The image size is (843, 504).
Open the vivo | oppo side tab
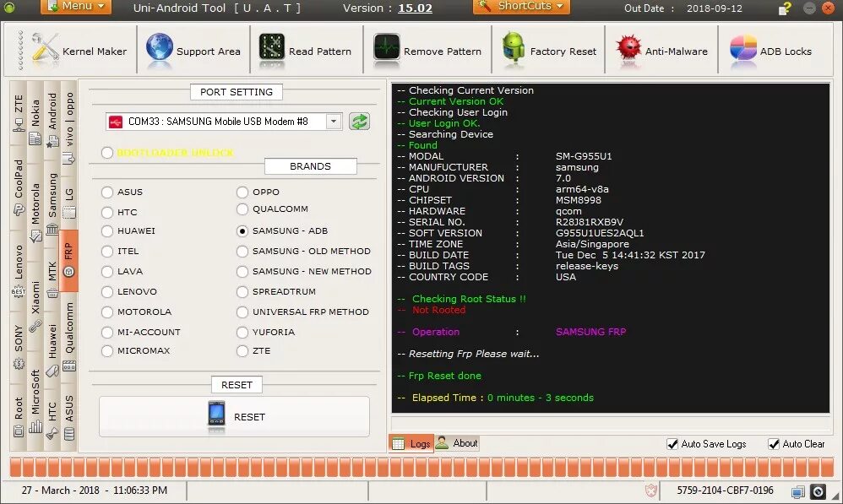(69, 127)
